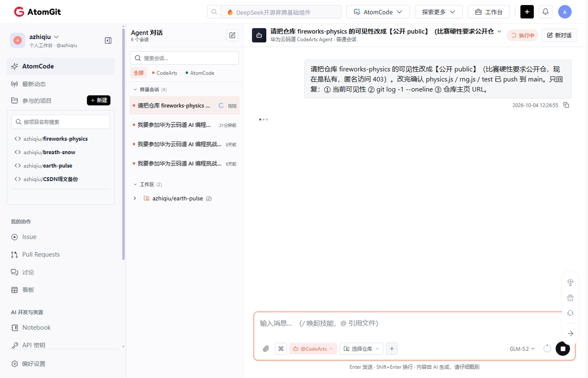Open the 选择仓库 repository dropdown
588x378 pixels.
(x=362, y=349)
